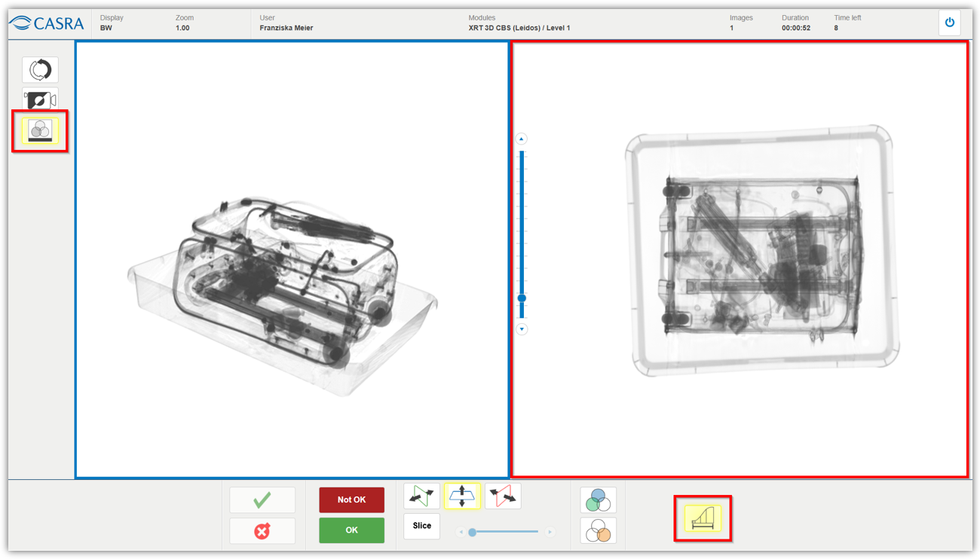The image size is (980, 559).
Task: Click left arrow of horizontal slice slider
Action: [461, 532]
